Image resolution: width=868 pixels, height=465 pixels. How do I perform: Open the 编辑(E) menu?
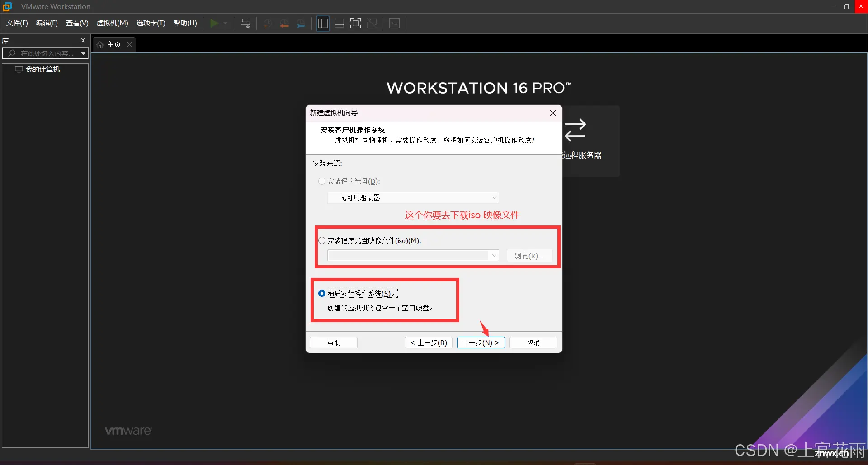[x=47, y=23]
